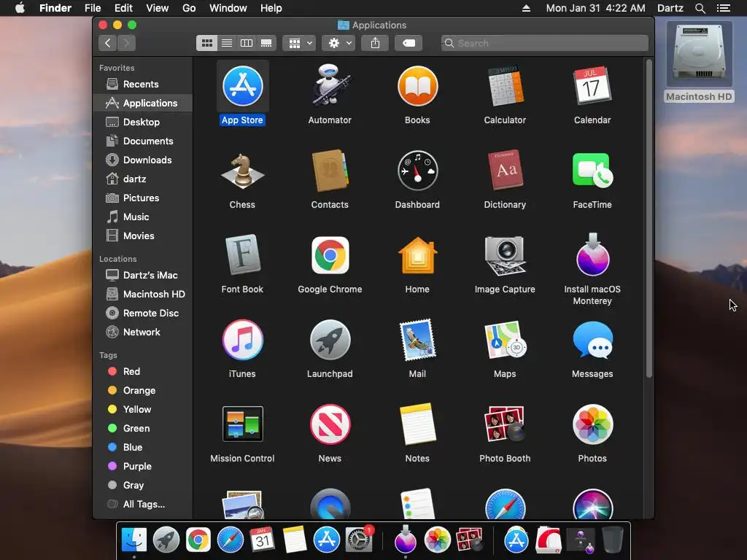Filter by the Red tag
Screen dimensions: 747x560
pyautogui.click(x=143, y=371)
